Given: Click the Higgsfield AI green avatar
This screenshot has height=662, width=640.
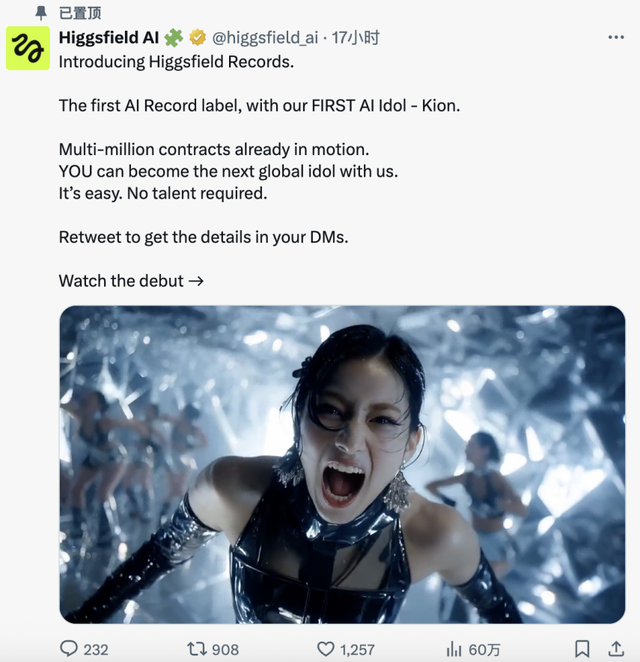Looking at the screenshot, I should click(28, 48).
